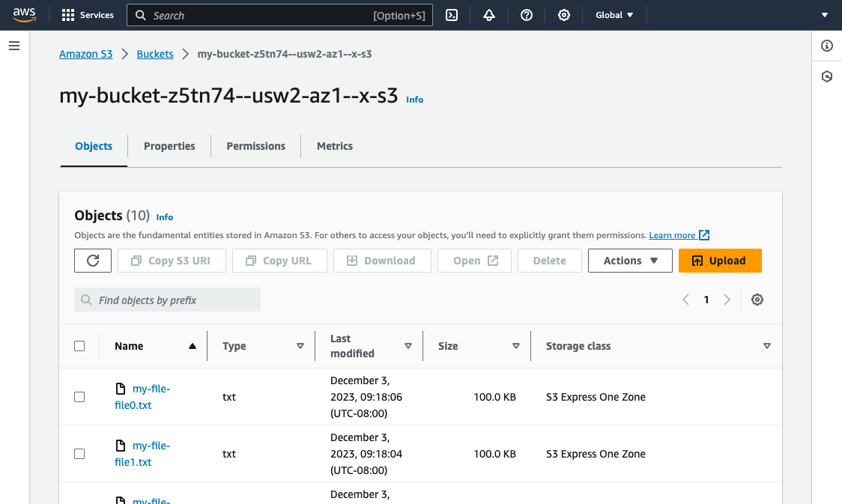Open the Learn more link

click(x=672, y=235)
